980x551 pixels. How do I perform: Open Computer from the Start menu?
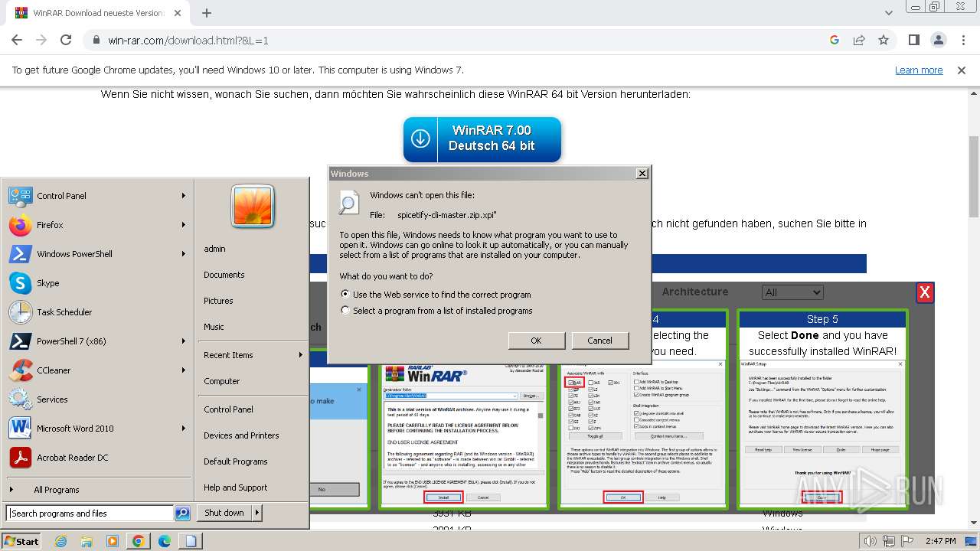click(x=222, y=381)
